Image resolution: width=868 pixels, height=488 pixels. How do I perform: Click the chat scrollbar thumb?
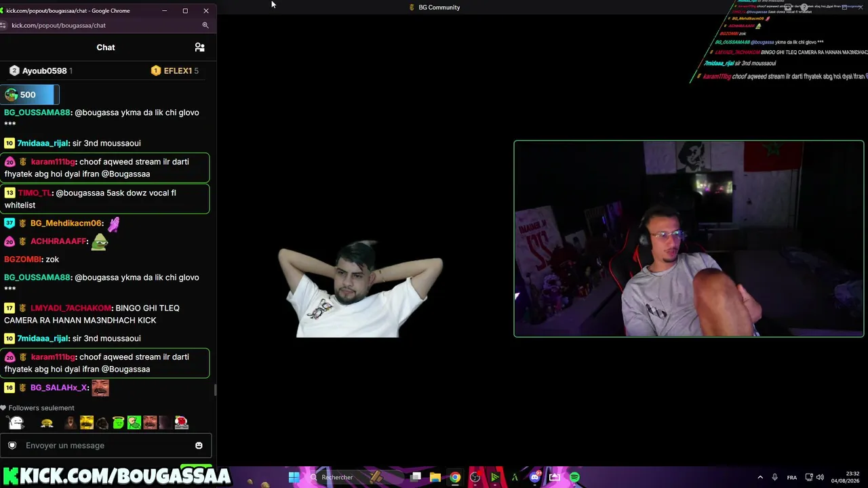[x=215, y=389]
